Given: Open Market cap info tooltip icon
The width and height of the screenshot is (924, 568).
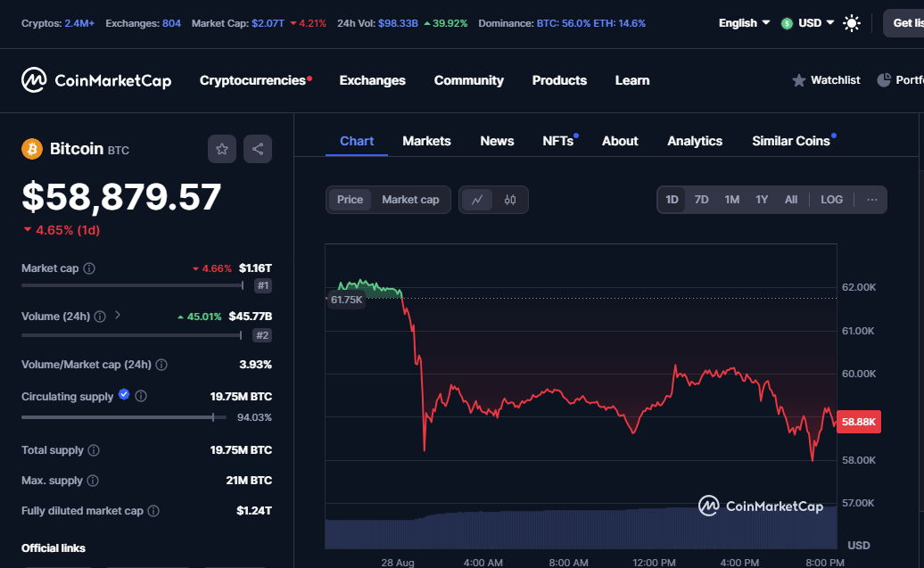Looking at the screenshot, I should [89, 268].
